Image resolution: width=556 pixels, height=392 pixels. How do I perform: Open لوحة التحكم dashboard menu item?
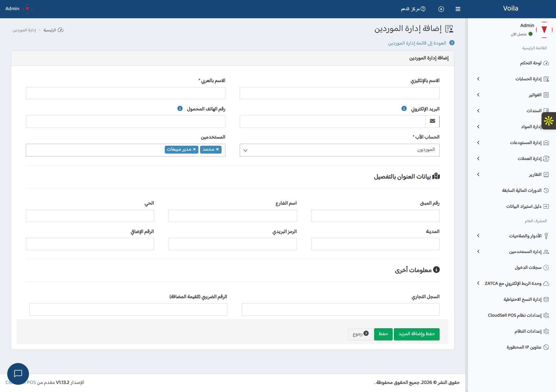tap(511, 63)
